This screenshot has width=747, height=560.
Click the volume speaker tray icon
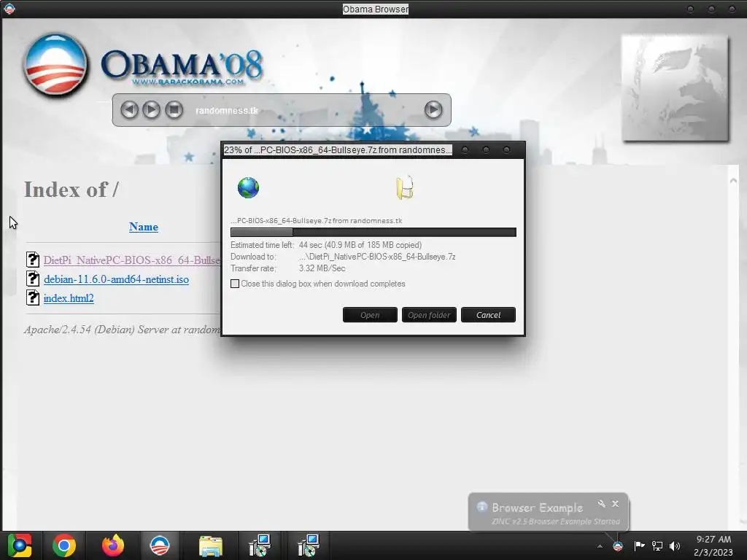[x=675, y=545]
